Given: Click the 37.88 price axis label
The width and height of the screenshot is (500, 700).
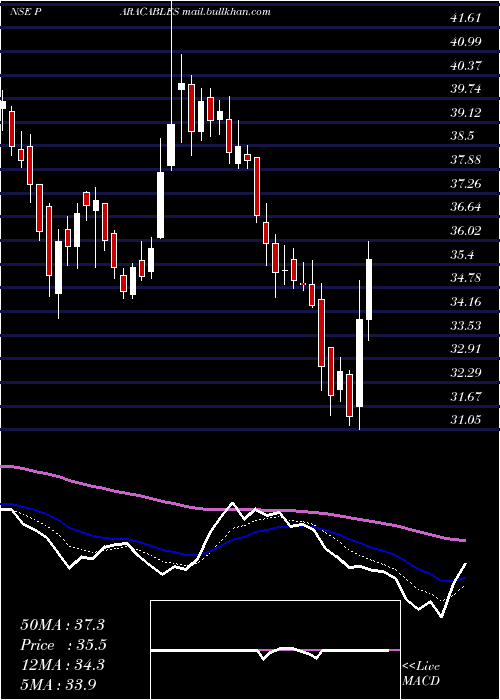Looking at the screenshot, I should tap(466, 160).
